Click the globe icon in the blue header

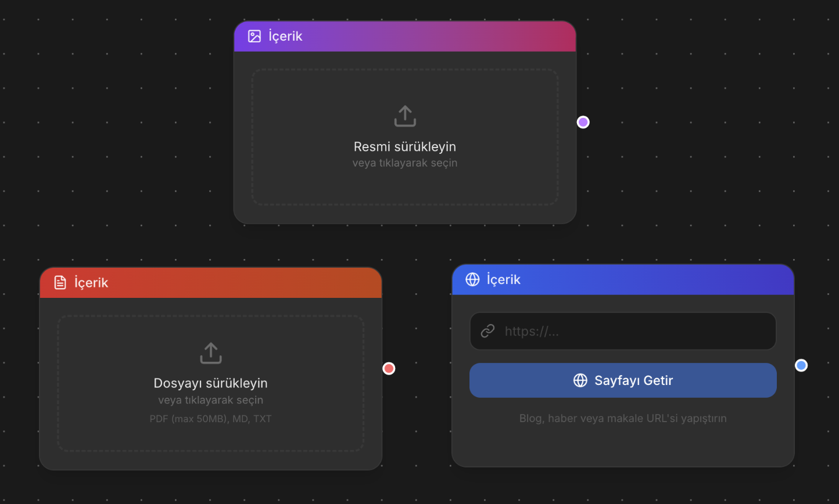(472, 279)
